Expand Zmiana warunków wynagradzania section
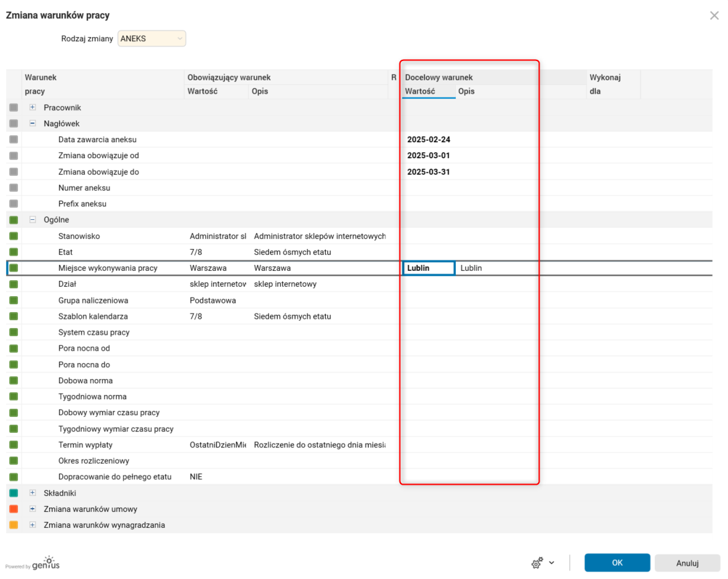This screenshot has height=579, width=728. (33, 525)
